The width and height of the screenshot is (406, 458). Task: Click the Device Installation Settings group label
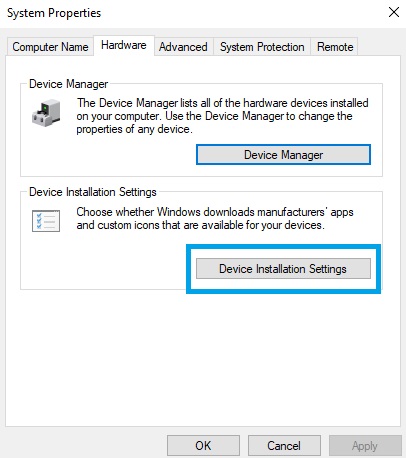(x=93, y=192)
